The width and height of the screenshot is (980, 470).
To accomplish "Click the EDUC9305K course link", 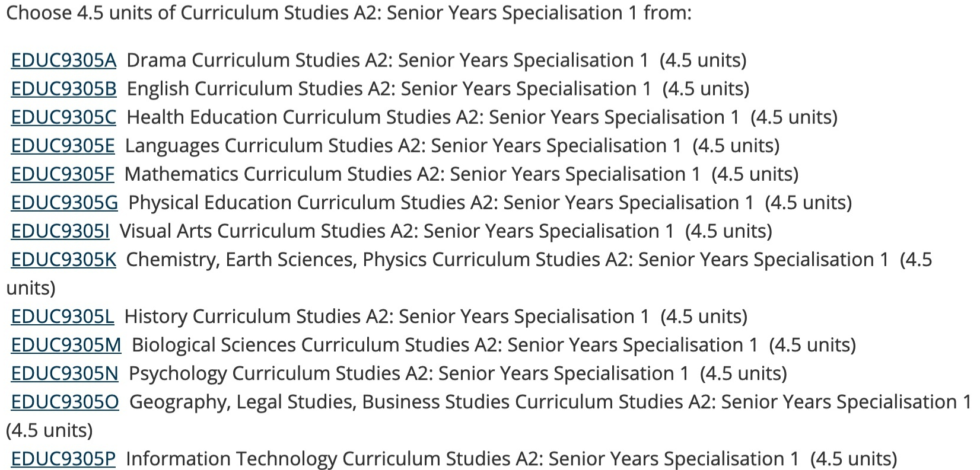I will 63,260.
